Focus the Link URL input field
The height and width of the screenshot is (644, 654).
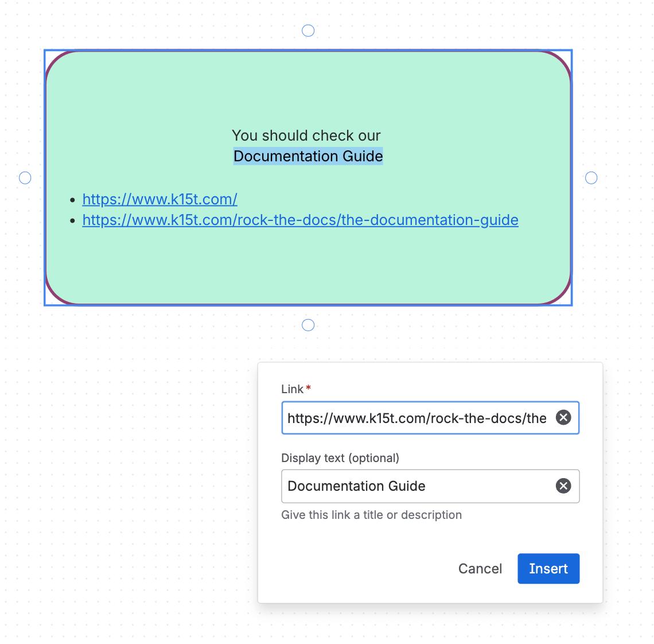(417, 418)
